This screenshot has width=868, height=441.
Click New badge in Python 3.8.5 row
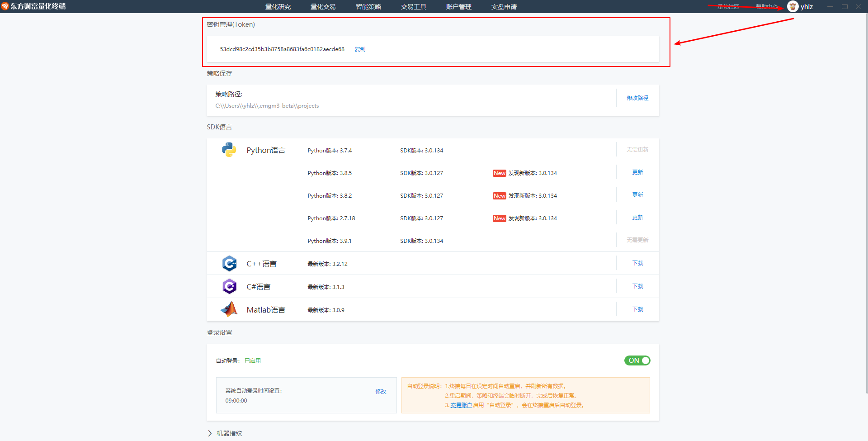(500, 173)
